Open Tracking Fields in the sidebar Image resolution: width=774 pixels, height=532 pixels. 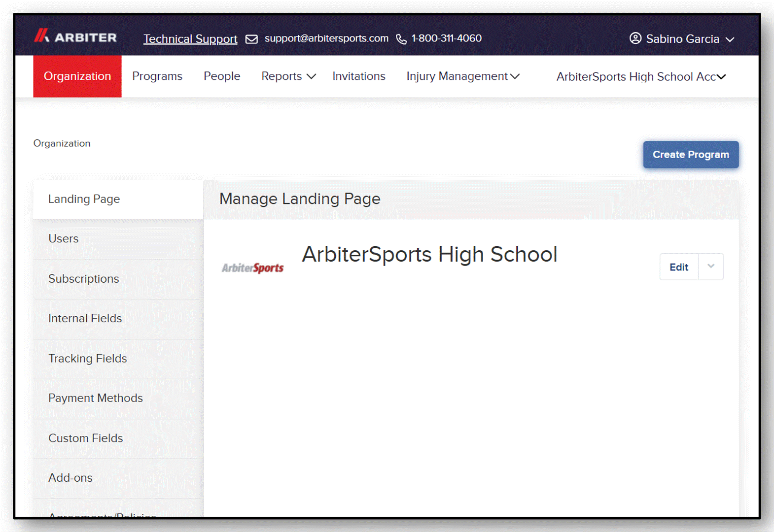click(118, 359)
